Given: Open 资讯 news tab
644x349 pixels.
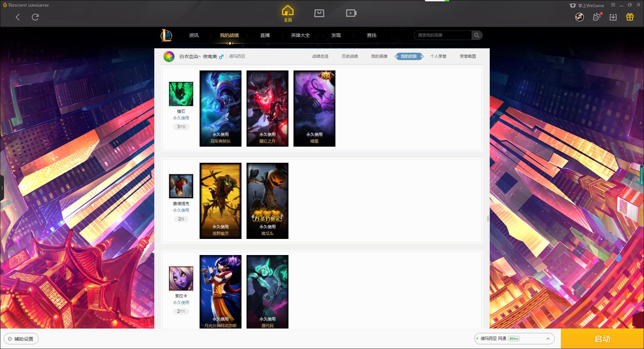Looking at the screenshot, I should click(x=194, y=35).
